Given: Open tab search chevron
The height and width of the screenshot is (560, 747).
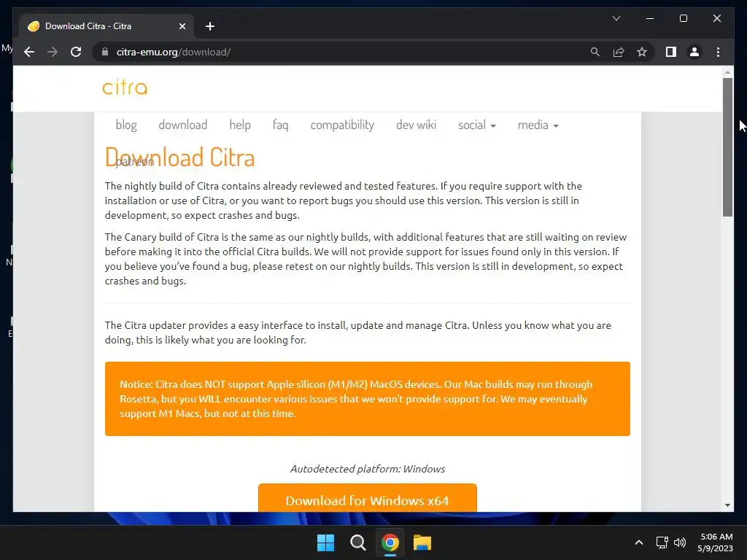Looking at the screenshot, I should pos(616,18).
